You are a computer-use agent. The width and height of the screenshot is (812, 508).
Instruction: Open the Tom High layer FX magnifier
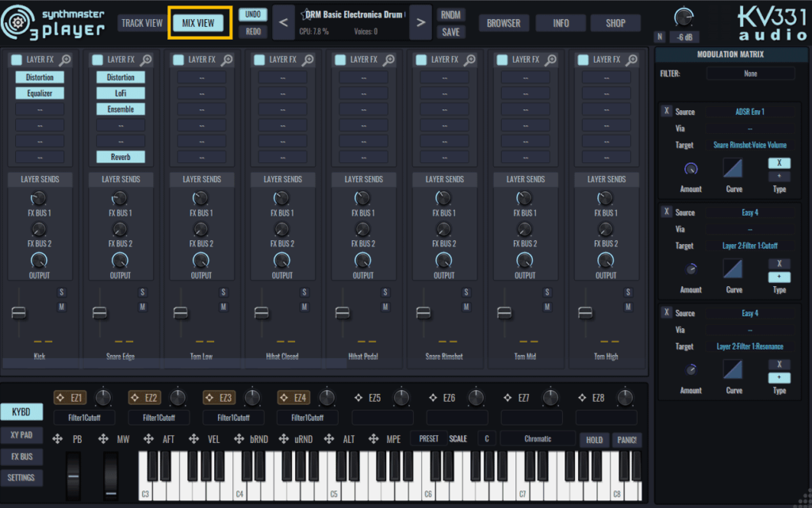[x=631, y=60]
